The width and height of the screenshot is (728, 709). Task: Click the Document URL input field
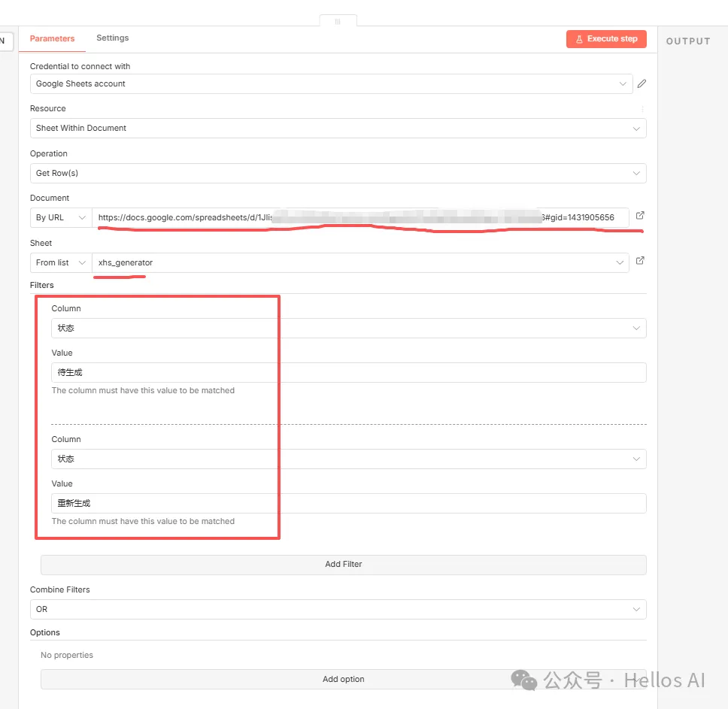[359, 218]
